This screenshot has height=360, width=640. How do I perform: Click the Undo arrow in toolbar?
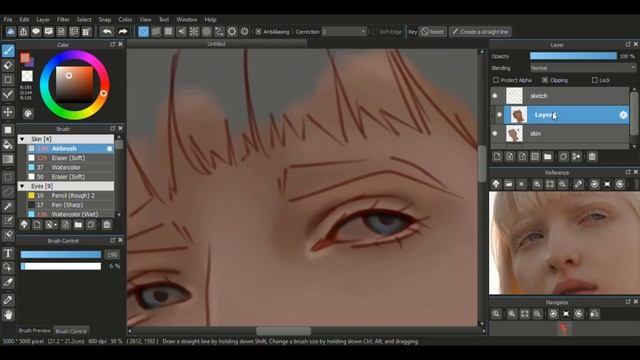tap(107, 31)
